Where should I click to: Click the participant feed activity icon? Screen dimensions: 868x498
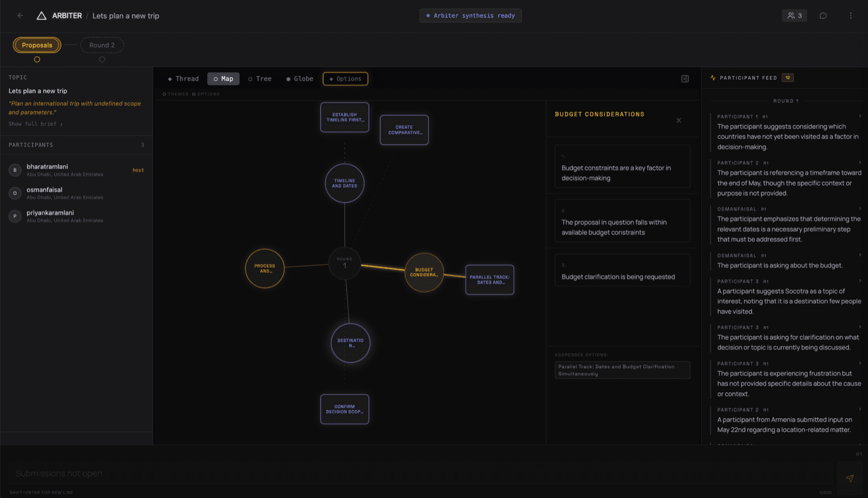point(713,78)
